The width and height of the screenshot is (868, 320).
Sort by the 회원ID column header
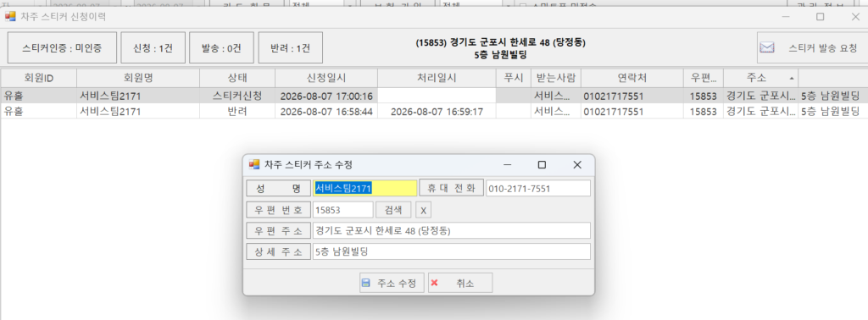[x=39, y=78]
